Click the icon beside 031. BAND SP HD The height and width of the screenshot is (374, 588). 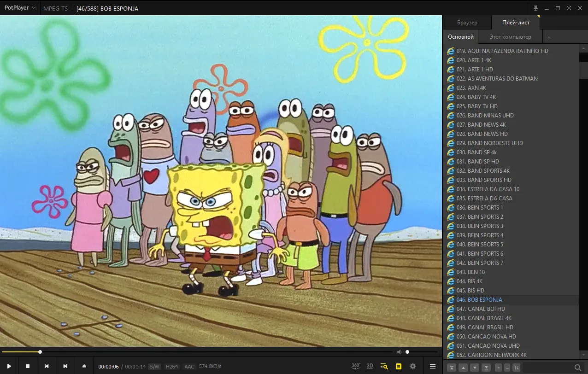point(451,162)
